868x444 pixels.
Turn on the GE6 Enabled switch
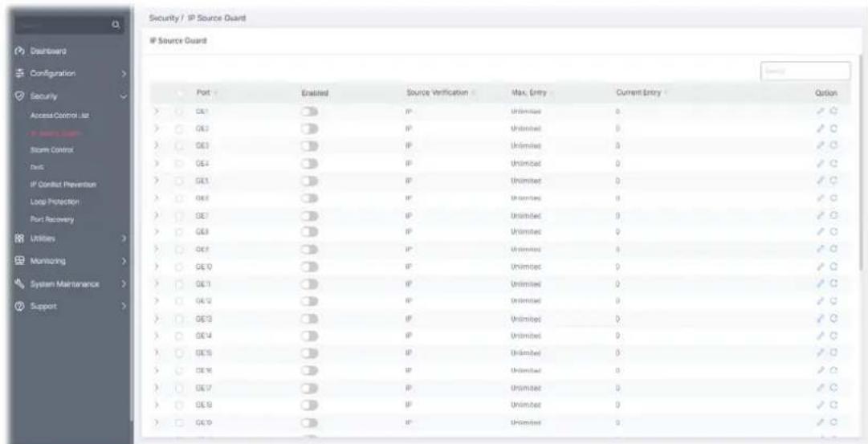pos(310,198)
